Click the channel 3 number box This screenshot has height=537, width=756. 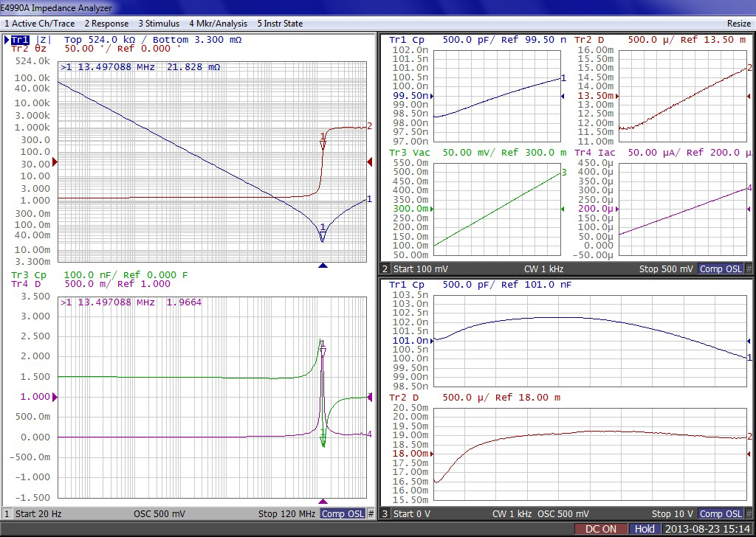[385, 513]
